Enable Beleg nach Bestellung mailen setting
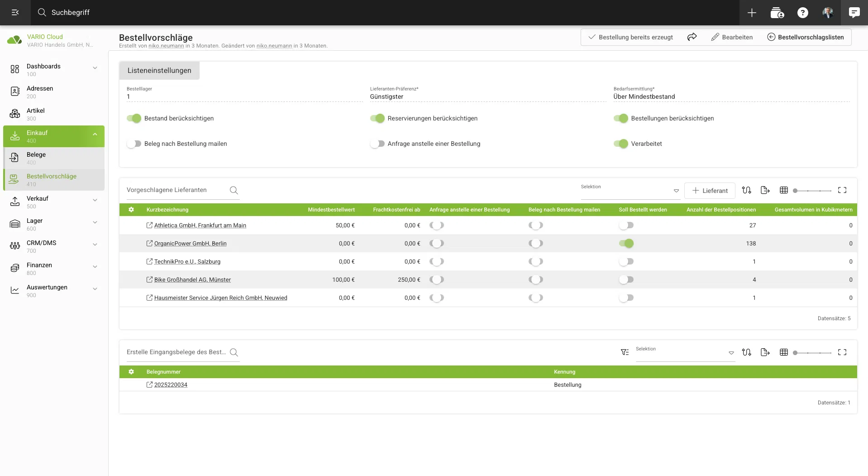This screenshot has width=868, height=476. click(x=134, y=144)
